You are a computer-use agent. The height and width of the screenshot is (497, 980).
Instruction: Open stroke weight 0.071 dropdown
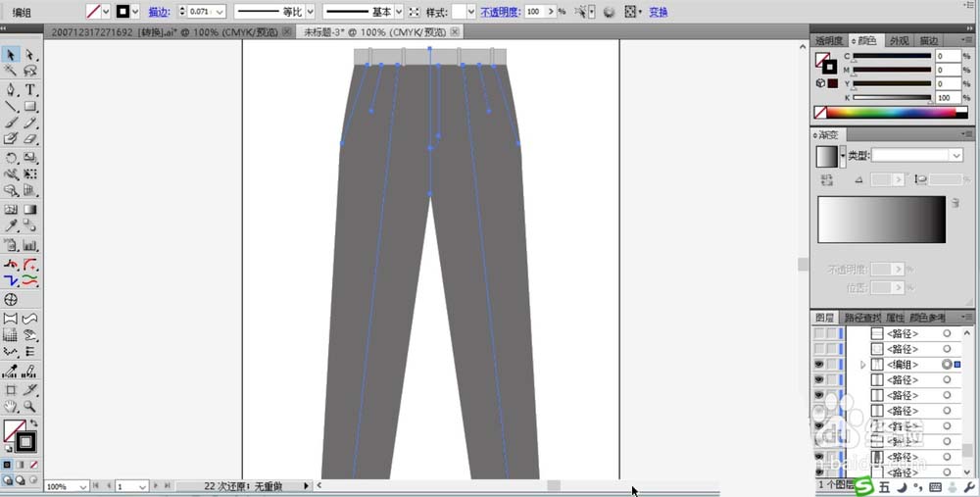(220, 12)
